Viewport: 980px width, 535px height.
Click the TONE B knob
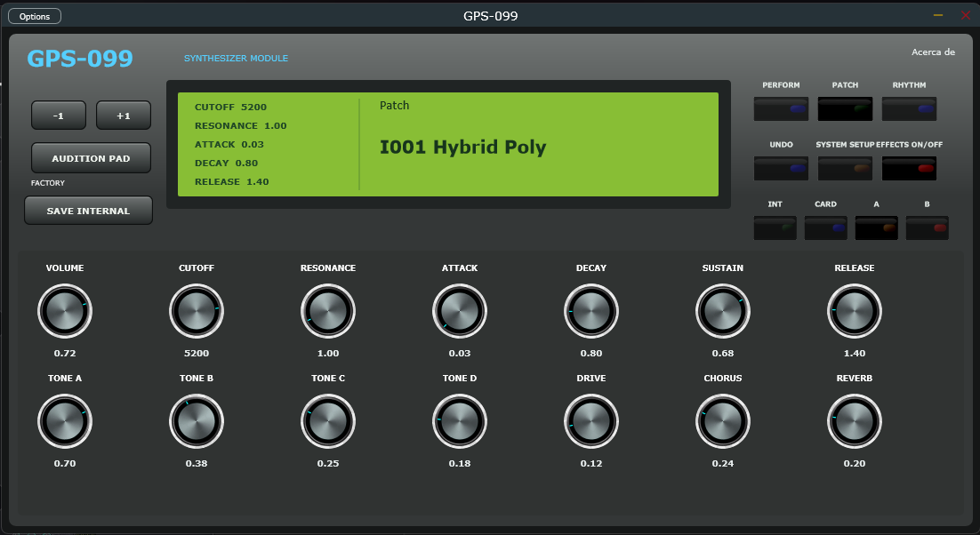tap(197, 421)
